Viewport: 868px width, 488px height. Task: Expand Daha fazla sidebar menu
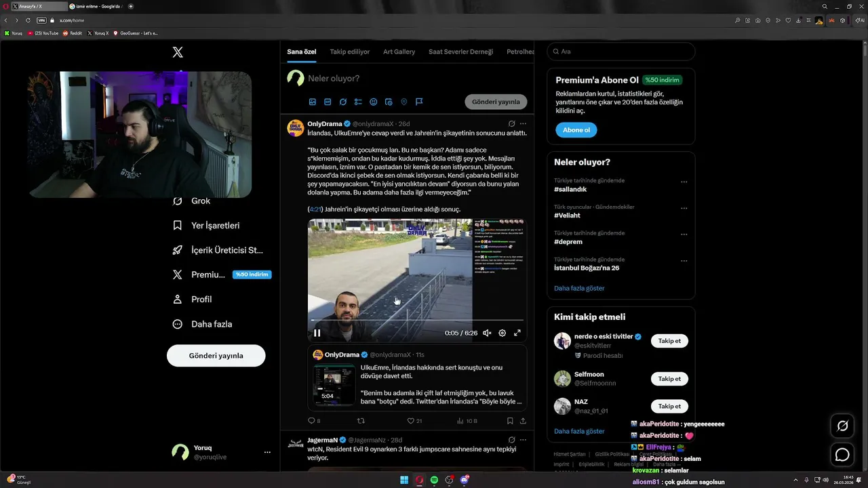point(203,324)
